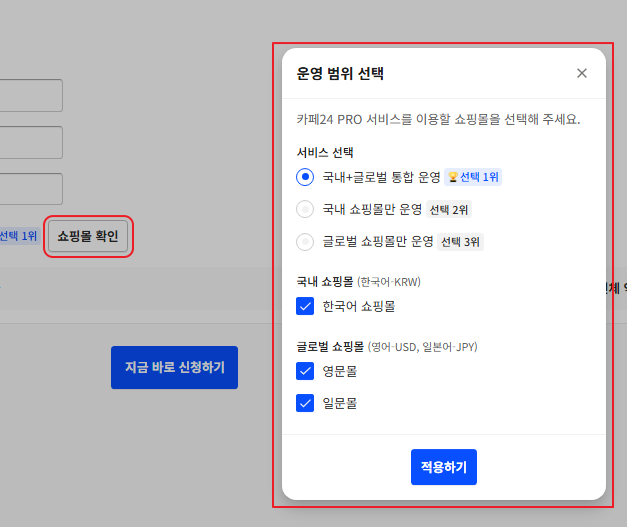The height and width of the screenshot is (527, 627).
Task: Uncheck the 한국어 쇼핑몰 checkbox
Action: [x=306, y=305]
